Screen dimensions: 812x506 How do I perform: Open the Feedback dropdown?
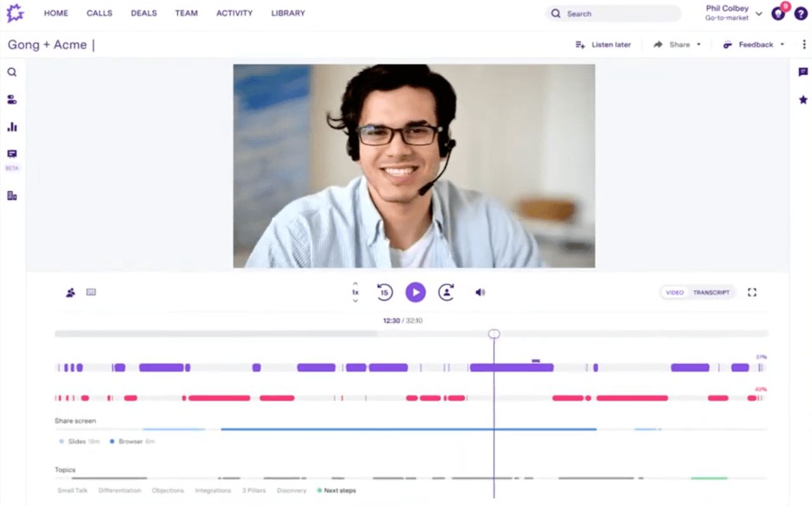click(x=753, y=44)
